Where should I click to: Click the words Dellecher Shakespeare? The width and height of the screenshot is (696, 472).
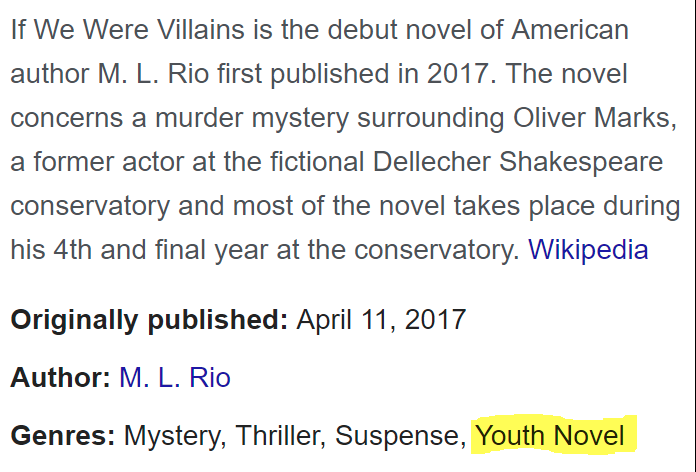[x=518, y=162]
